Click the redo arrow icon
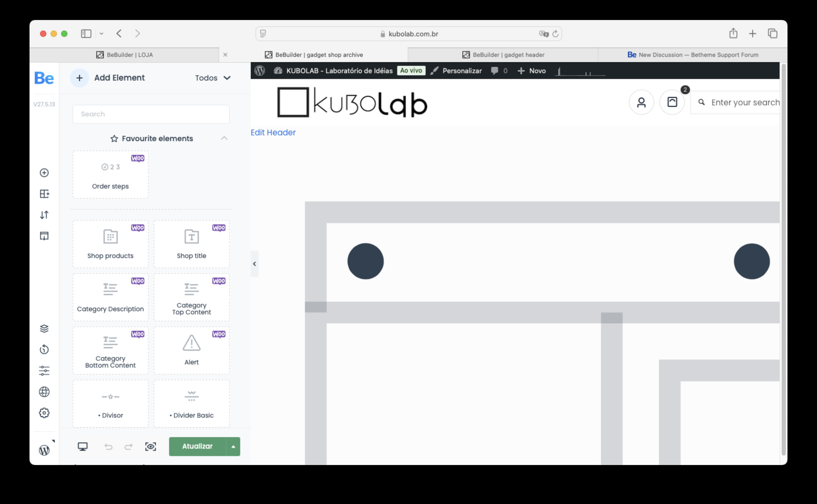817x504 pixels. (x=129, y=447)
